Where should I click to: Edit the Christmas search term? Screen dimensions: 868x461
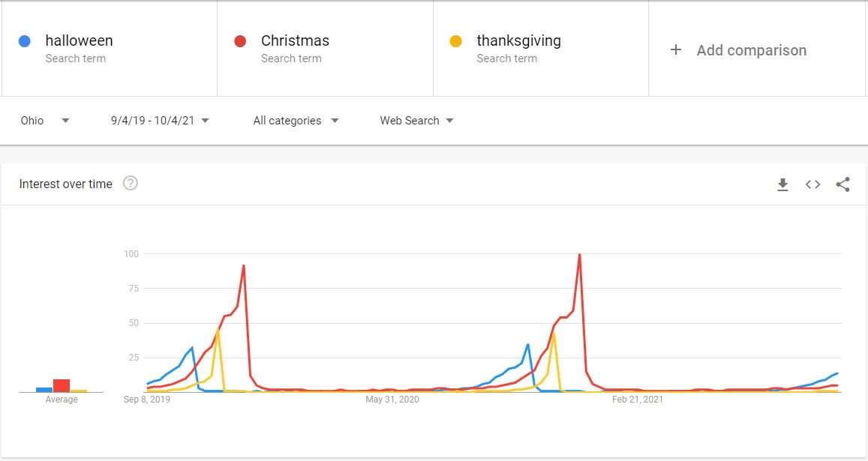click(x=295, y=41)
